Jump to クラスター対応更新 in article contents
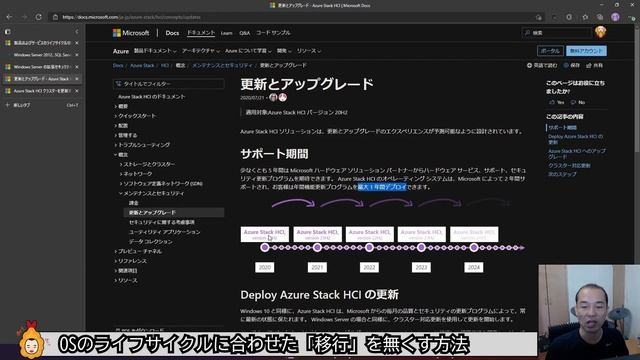 pyautogui.click(x=569, y=166)
